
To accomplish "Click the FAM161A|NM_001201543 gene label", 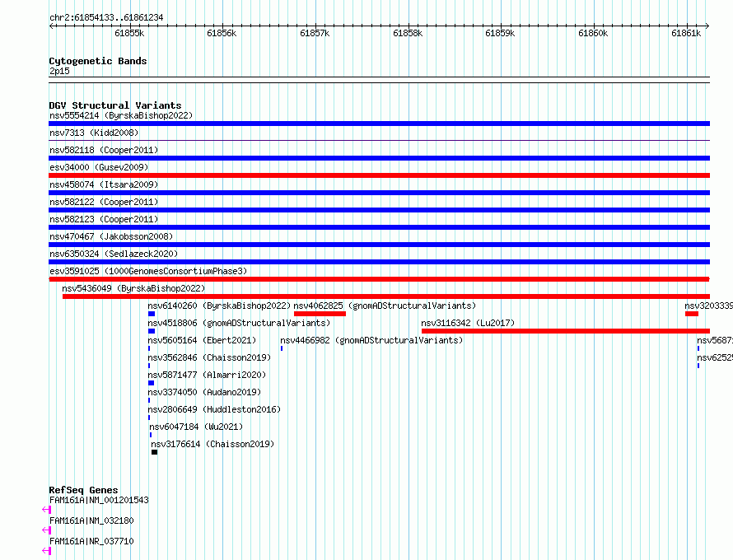I will pos(99,500).
